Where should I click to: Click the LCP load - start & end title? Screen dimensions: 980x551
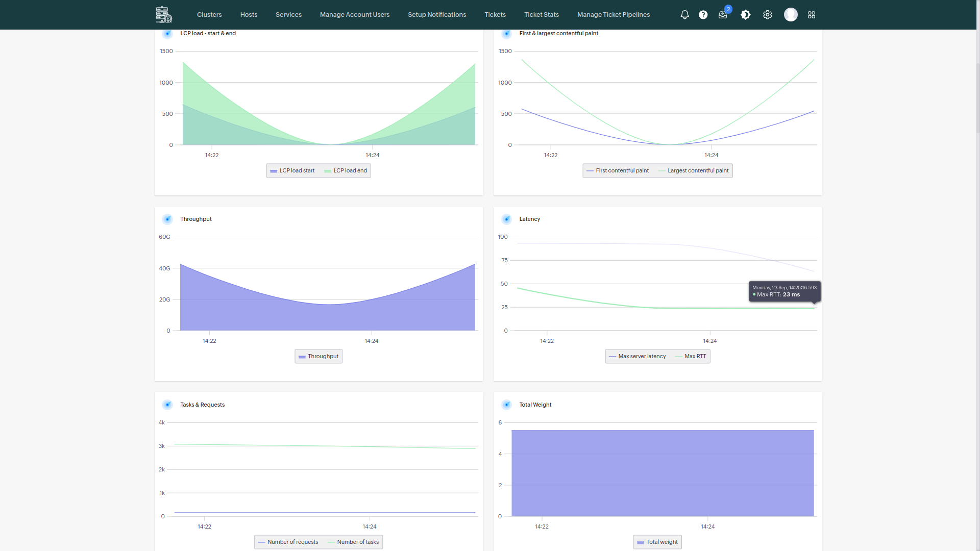(208, 34)
